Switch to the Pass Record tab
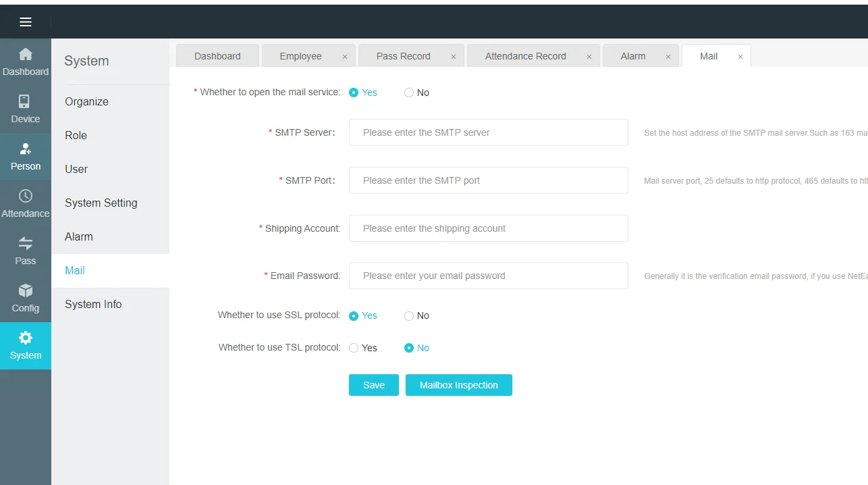 point(403,56)
